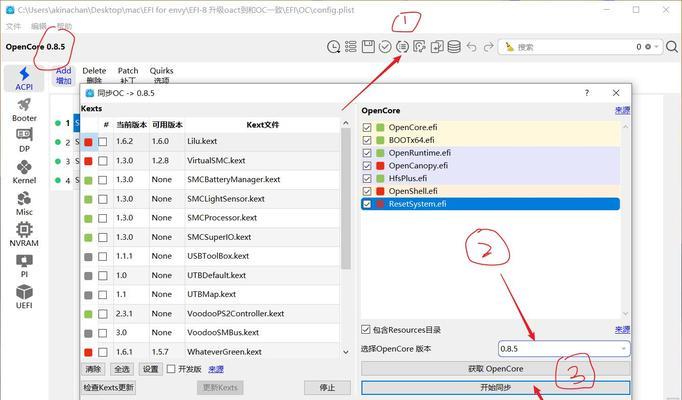The image size is (682, 400).
Task: Click the toolbar icon right of Sync OC
Action: [419, 47]
